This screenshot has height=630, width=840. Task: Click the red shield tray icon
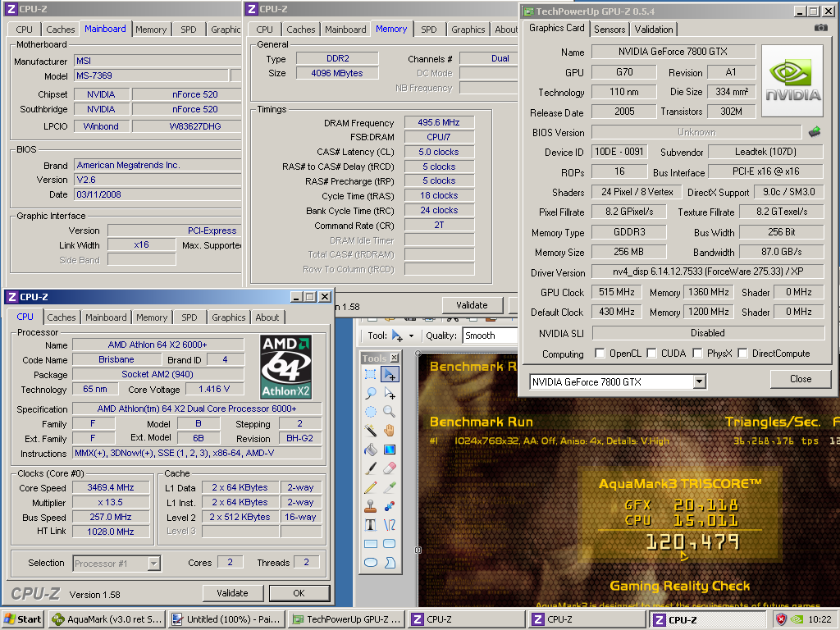[x=782, y=619]
